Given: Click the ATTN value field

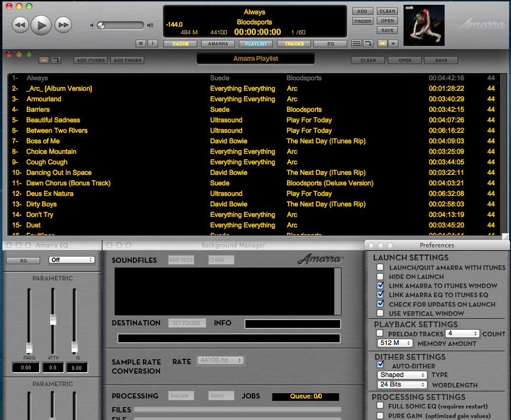Looking at the screenshot, I should (x=53, y=367).
